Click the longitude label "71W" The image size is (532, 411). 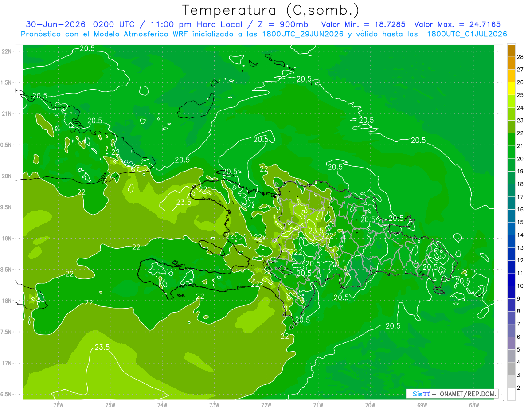point(318,405)
